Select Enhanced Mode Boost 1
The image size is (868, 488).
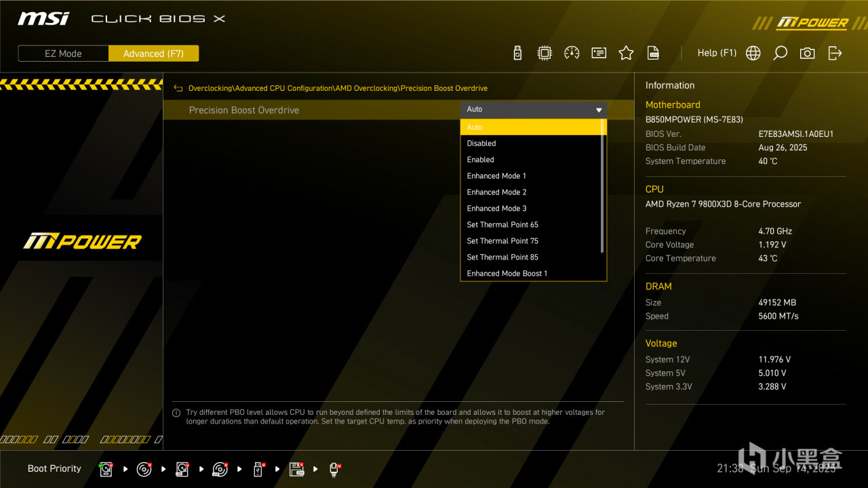coord(531,273)
